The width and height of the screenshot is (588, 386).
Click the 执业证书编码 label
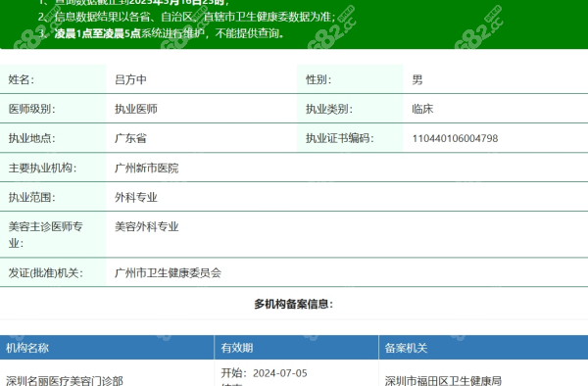(x=339, y=138)
